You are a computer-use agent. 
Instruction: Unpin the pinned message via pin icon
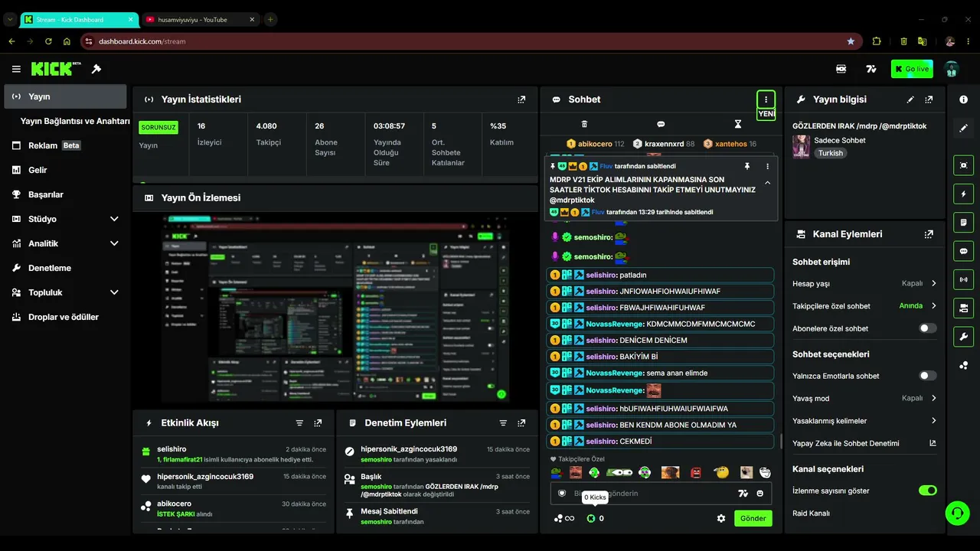(747, 166)
